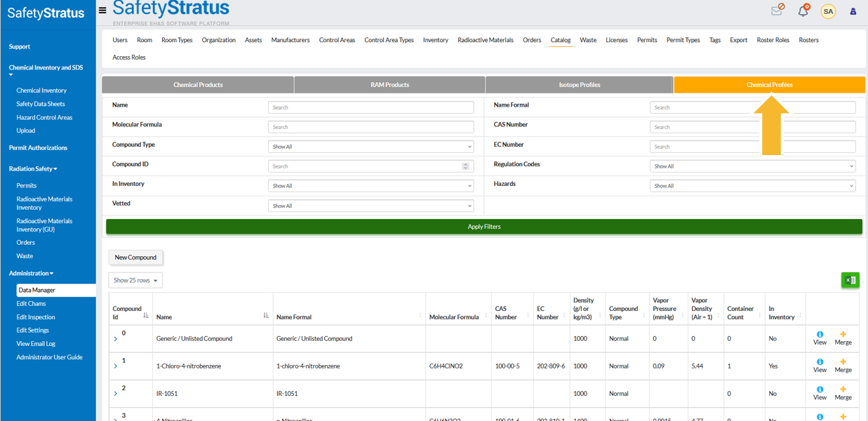Image resolution: width=868 pixels, height=421 pixels.
Task: Open the hamburger menu icon
Action: pyautogui.click(x=102, y=11)
